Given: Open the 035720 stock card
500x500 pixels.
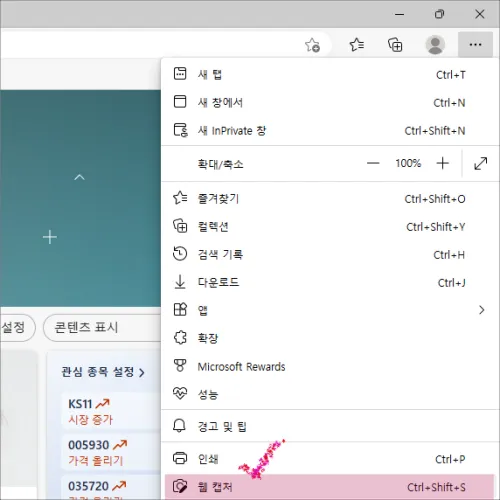Looking at the screenshot, I should [x=111, y=487].
